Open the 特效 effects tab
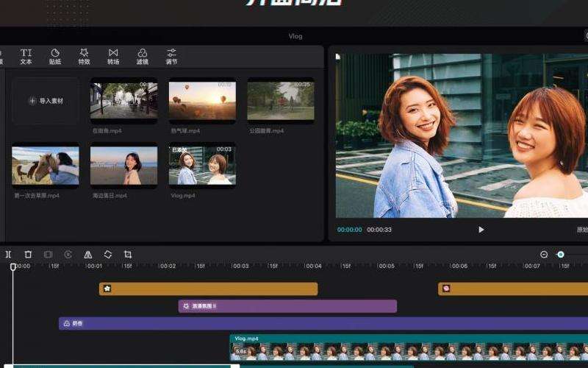Viewport: 588px width, 368px height. coord(84,57)
